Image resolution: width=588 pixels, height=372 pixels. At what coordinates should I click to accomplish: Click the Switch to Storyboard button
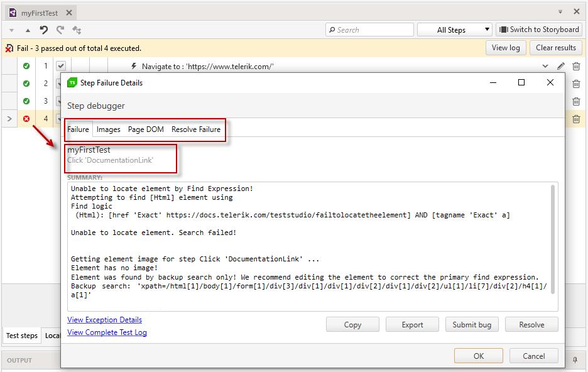(x=539, y=30)
